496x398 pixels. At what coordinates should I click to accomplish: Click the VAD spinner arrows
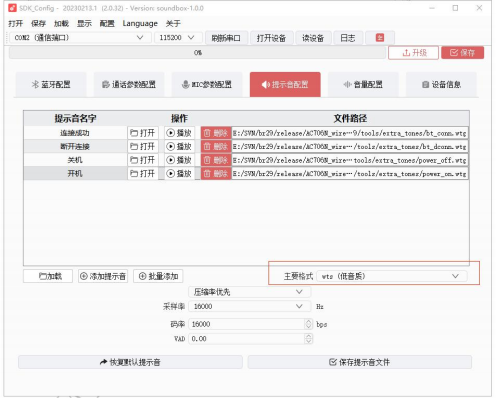pyautogui.click(x=308, y=339)
